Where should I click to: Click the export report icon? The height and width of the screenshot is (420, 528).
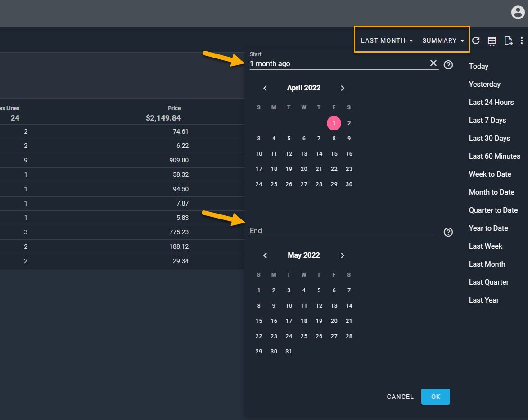click(x=508, y=41)
